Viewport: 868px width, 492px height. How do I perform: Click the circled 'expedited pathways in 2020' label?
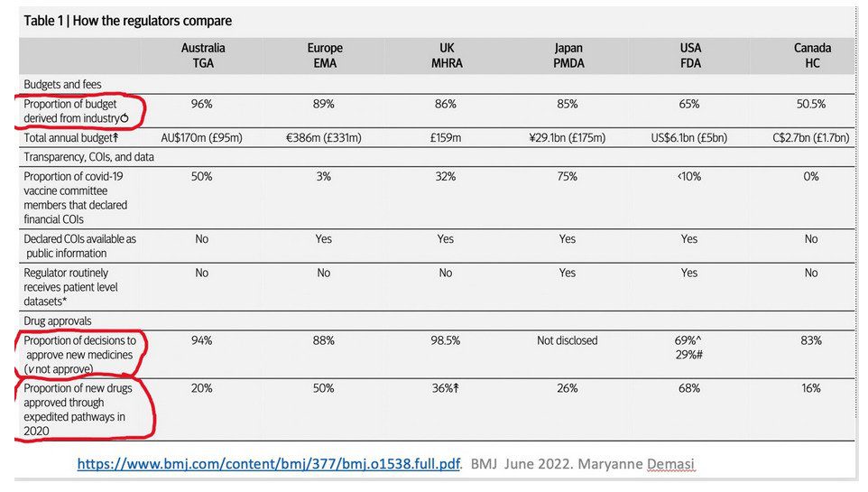click(x=78, y=410)
